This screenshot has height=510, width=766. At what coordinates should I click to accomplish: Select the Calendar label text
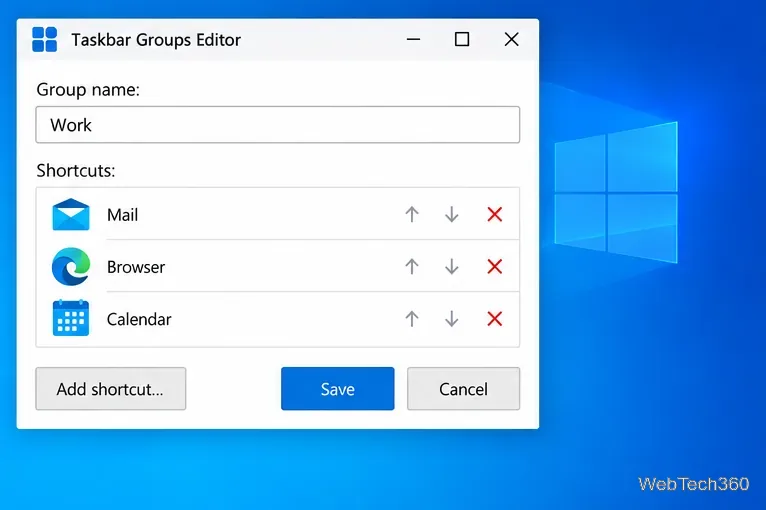(139, 319)
